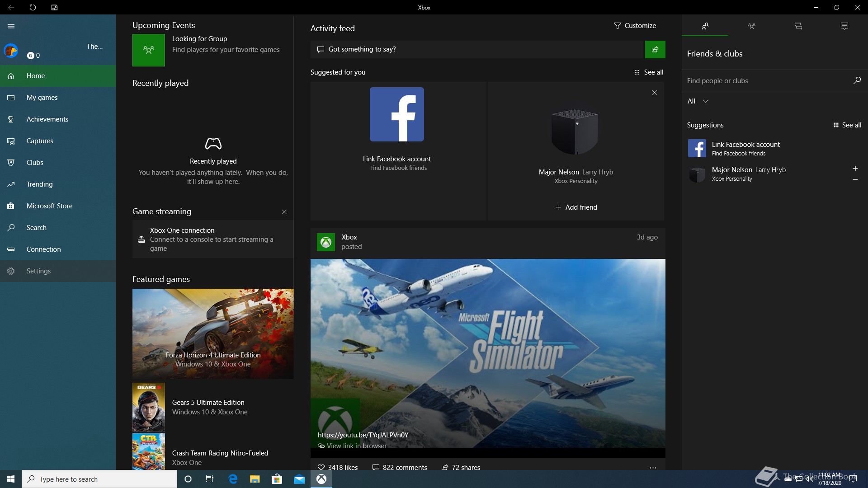
Task: Open Achievements section
Action: coord(58,119)
